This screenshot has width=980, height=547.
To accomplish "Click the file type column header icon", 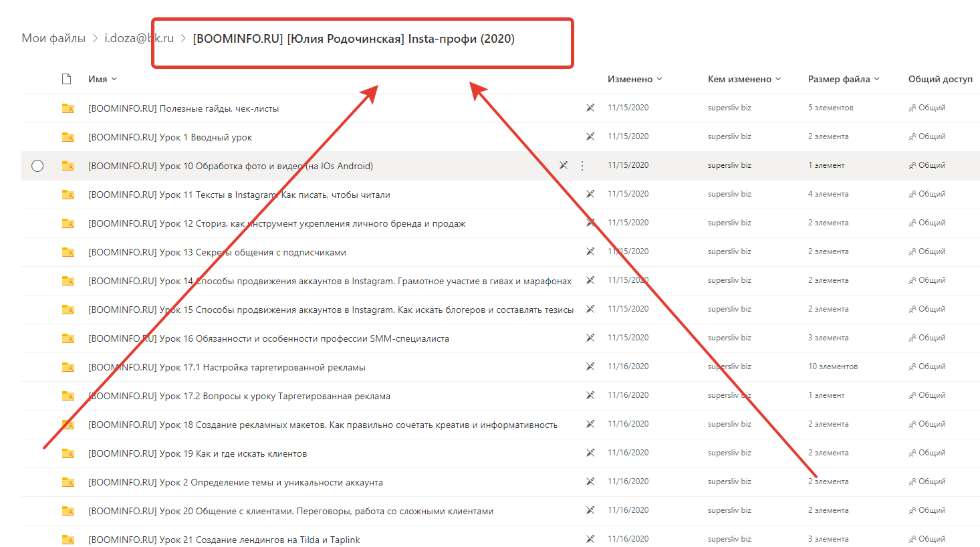I will click(x=66, y=79).
